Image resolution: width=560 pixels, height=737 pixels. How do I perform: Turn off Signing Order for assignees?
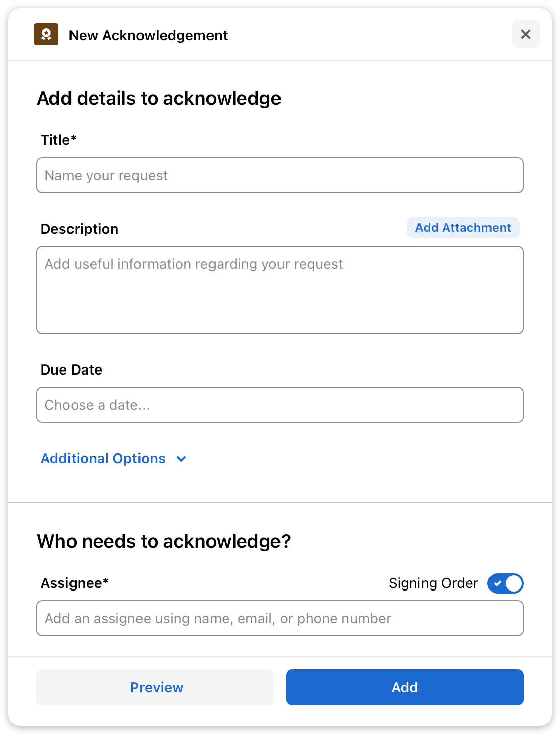coord(505,583)
